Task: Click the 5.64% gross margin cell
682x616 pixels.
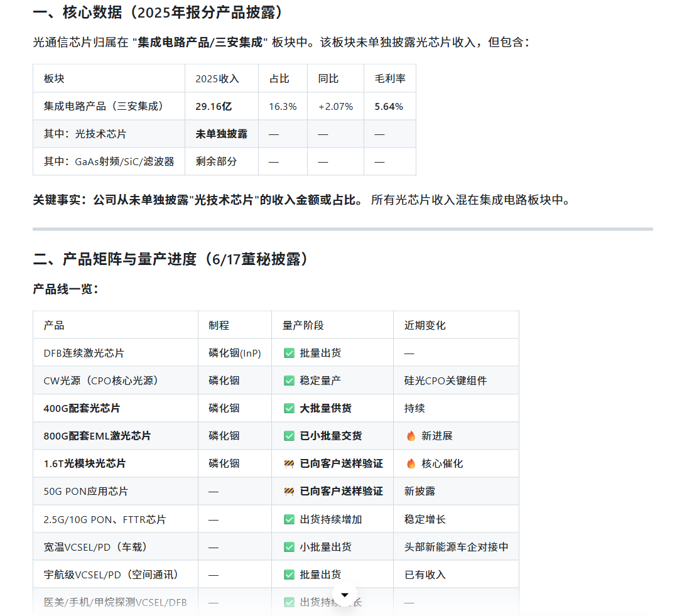Action: [x=389, y=107]
